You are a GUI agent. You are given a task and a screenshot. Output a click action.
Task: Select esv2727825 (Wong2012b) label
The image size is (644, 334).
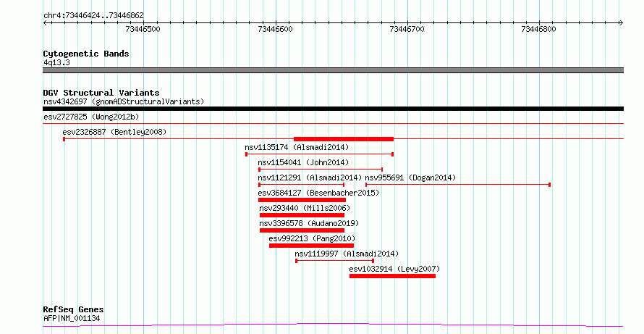(x=91, y=117)
